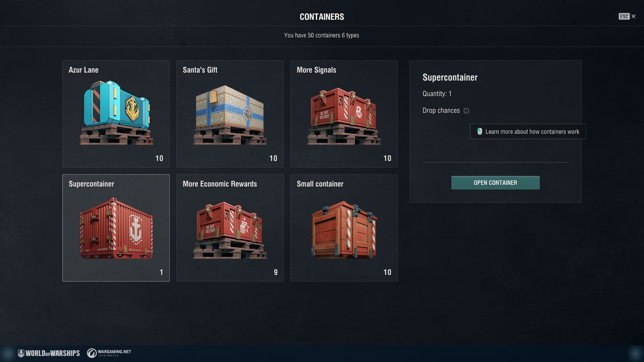The width and height of the screenshot is (644, 362).
Task: Select the More Economic Rewards crate image
Action: pos(230,230)
